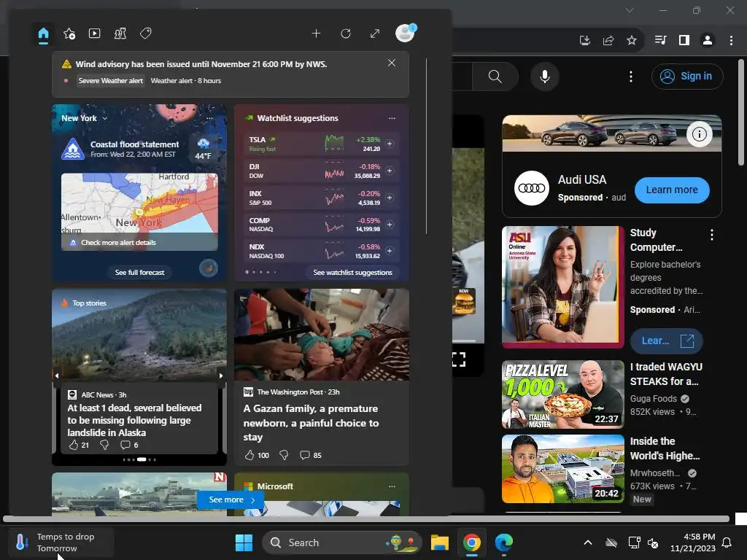The width and height of the screenshot is (747, 560).
Task: See full forecast
Action: click(139, 273)
